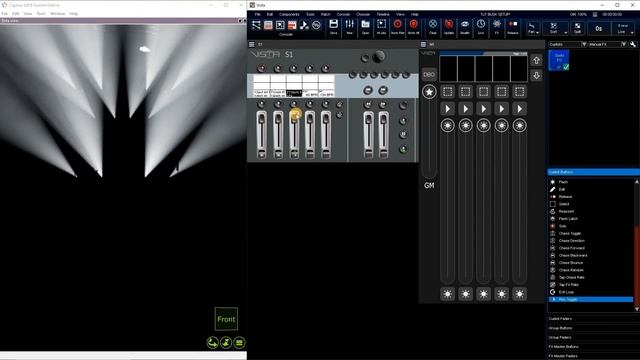Click the last play button on M1 console

(x=519, y=109)
